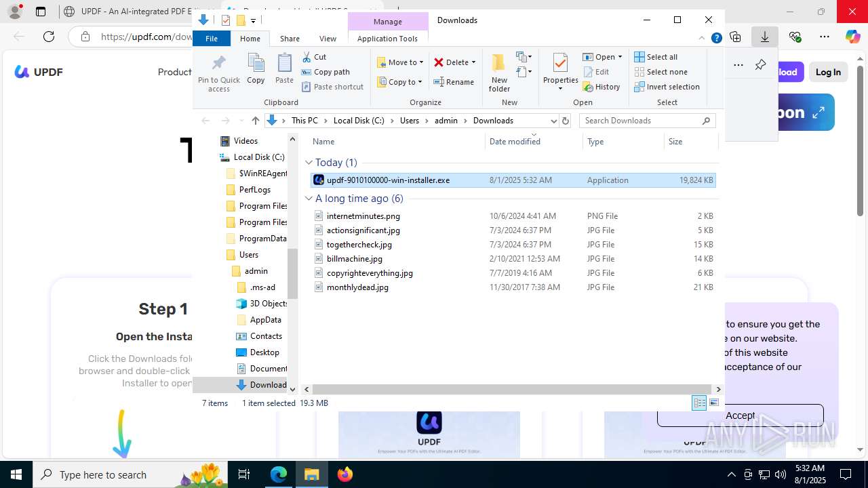Open Videos in navigation tree
The image size is (868, 488).
tap(245, 141)
